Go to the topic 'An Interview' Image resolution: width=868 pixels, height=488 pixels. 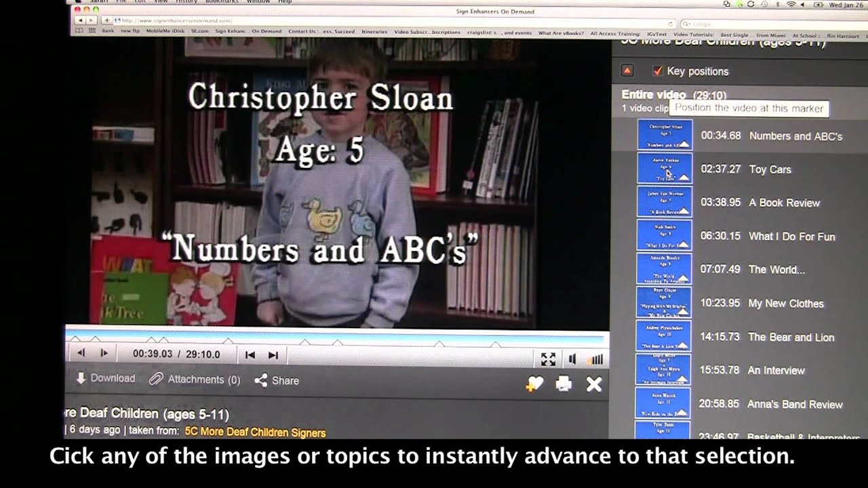[776, 370]
